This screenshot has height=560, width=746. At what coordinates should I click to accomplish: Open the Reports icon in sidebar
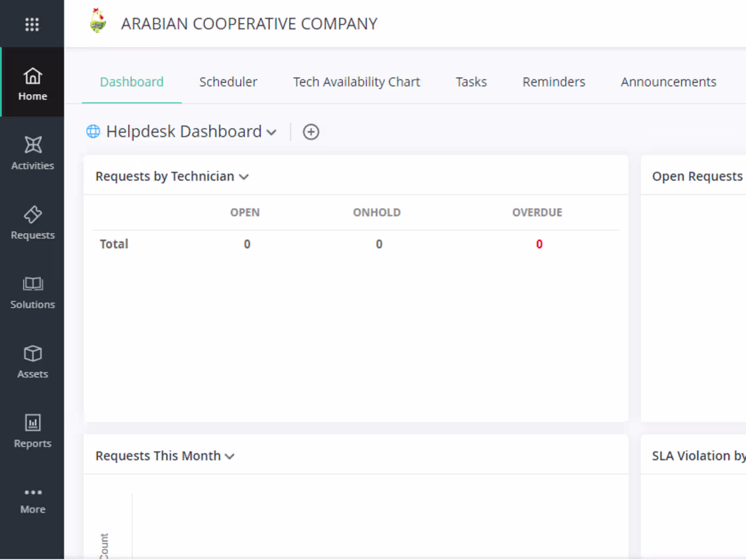point(32,427)
